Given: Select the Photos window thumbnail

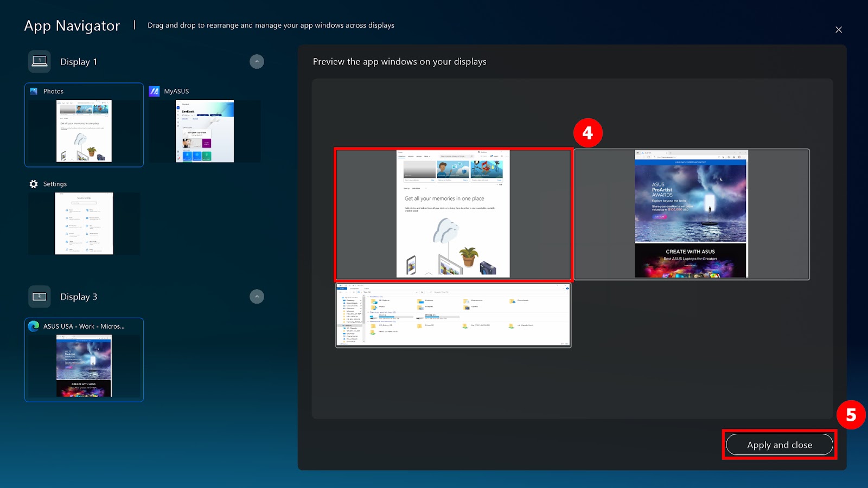Looking at the screenshot, I should click(x=84, y=131).
